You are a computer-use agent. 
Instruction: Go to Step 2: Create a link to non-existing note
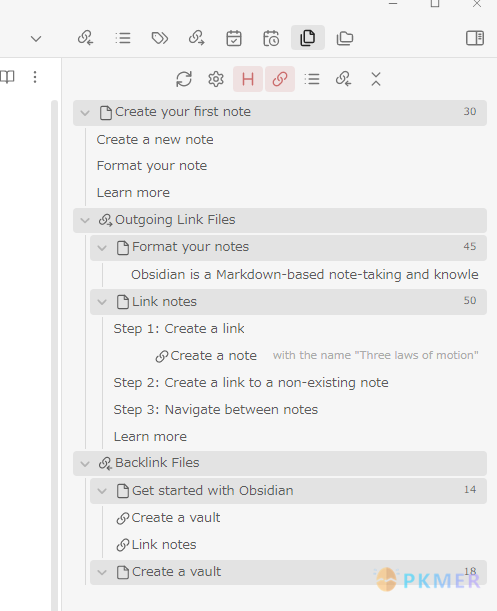point(251,383)
